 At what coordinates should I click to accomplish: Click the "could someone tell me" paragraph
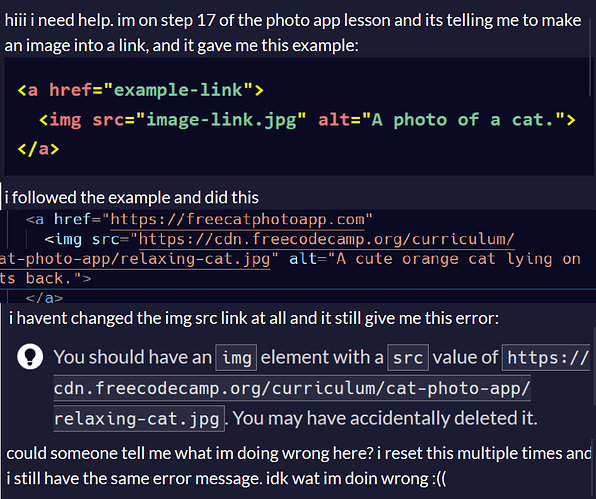point(299,466)
